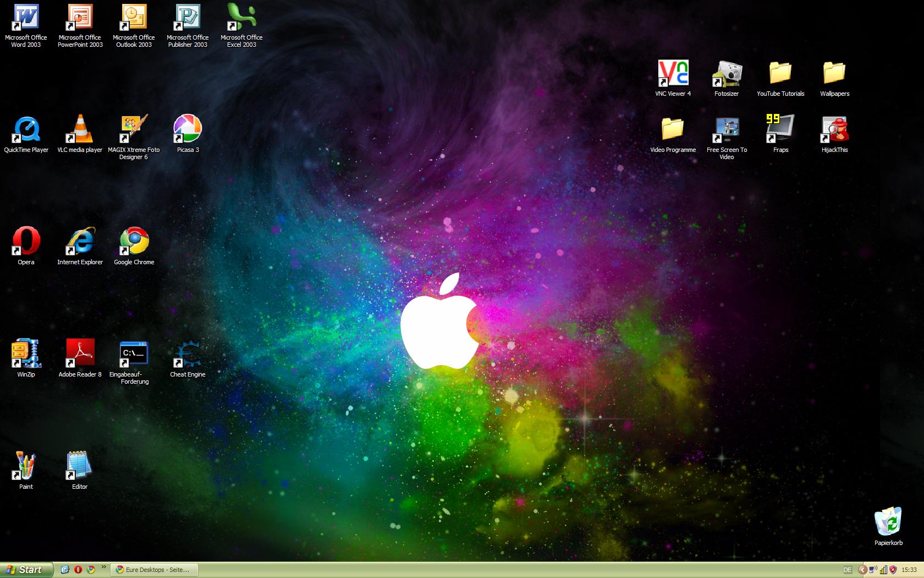Click the DE language indicator

pos(848,570)
